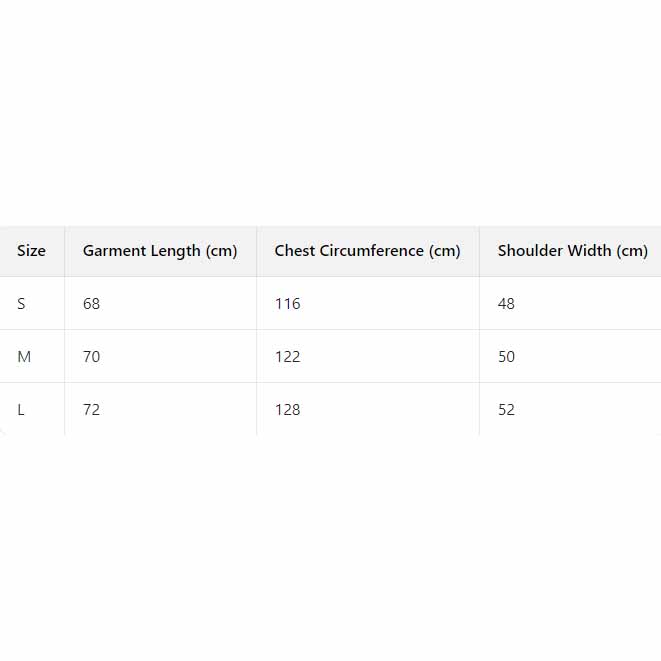
Task: Select chest circumference value 116
Action: tap(287, 304)
